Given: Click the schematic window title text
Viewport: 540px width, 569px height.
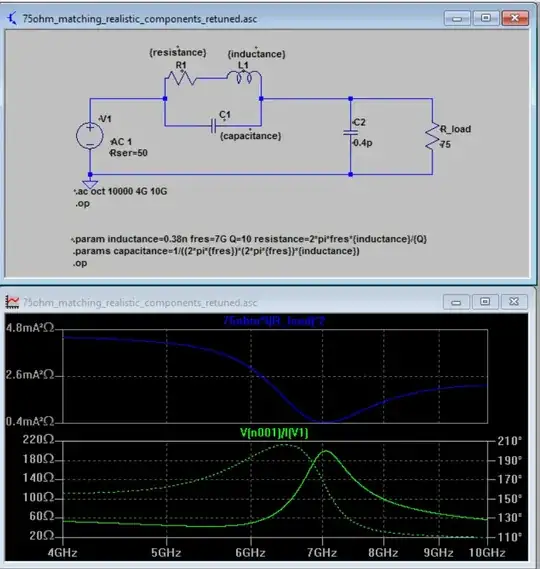Looking at the screenshot, I should (x=140, y=19).
